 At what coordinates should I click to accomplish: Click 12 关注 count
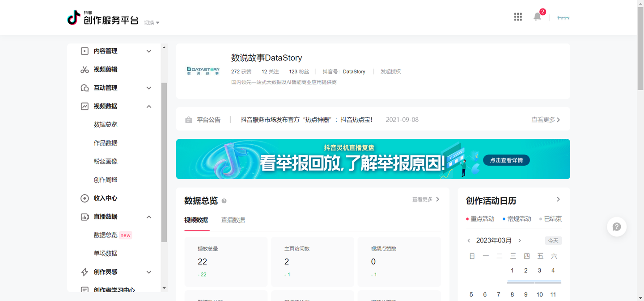coord(270,71)
